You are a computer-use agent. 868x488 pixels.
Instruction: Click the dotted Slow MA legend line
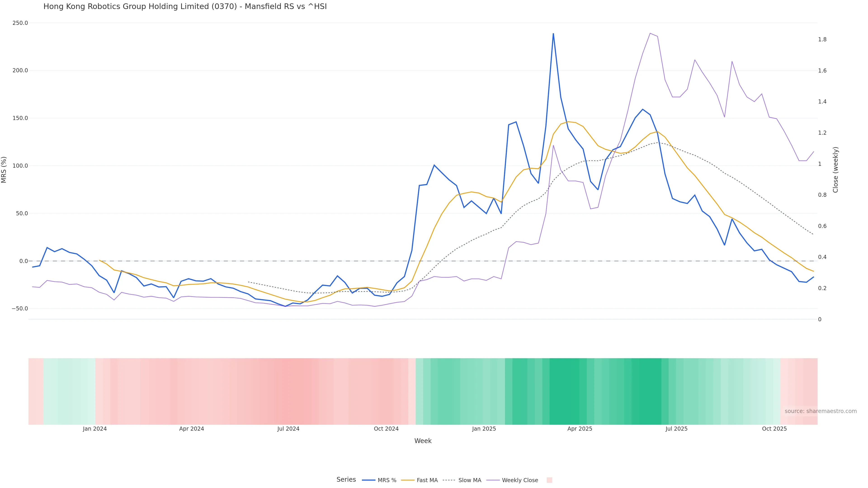tap(449, 480)
